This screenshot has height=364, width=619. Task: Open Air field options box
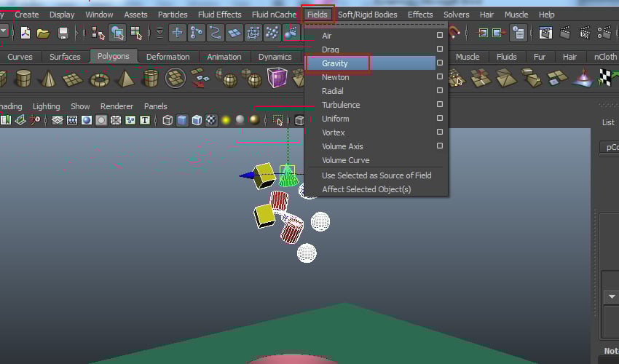[x=439, y=35]
